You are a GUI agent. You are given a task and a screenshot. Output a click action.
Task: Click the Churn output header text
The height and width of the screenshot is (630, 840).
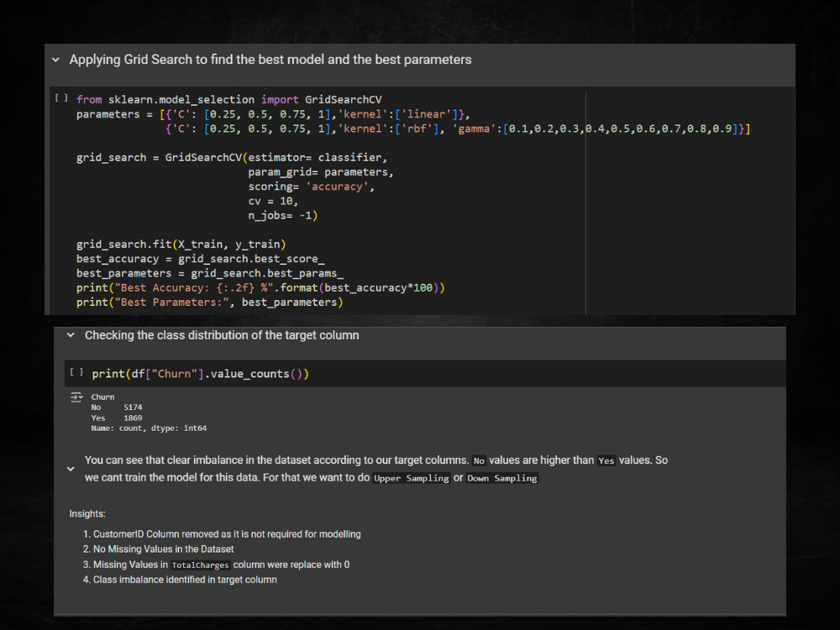(x=102, y=397)
